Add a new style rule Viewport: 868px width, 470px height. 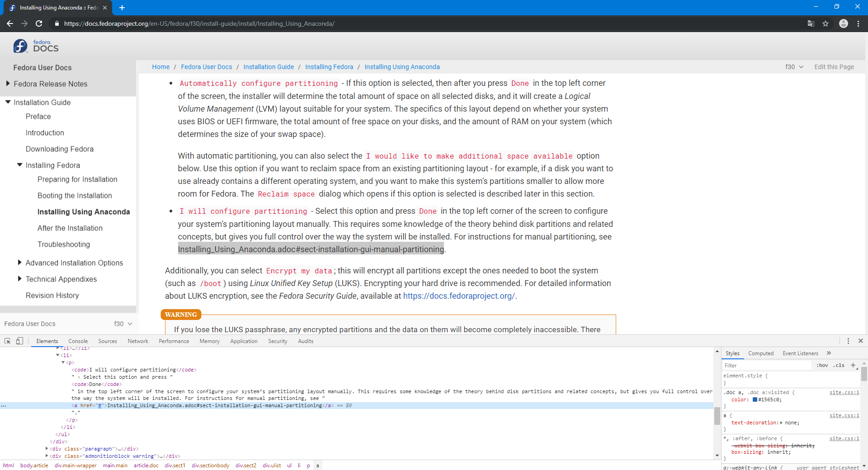[853, 365]
